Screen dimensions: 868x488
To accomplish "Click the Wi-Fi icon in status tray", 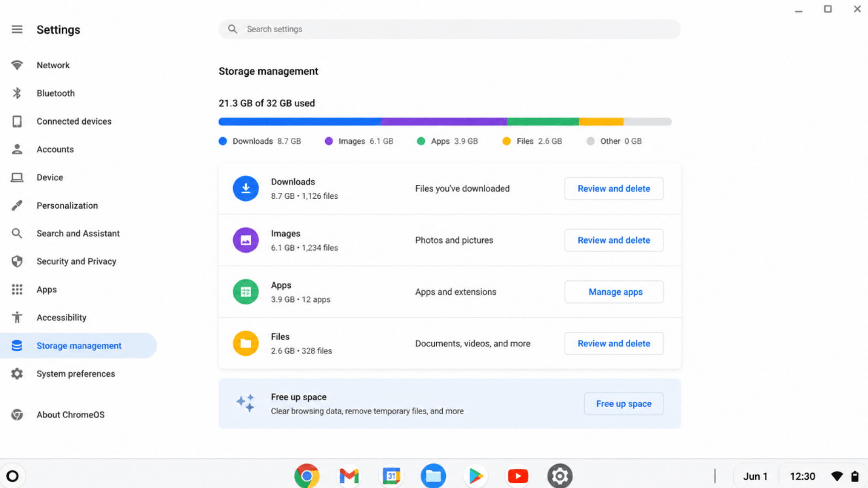I will pyautogui.click(x=837, y=476).
